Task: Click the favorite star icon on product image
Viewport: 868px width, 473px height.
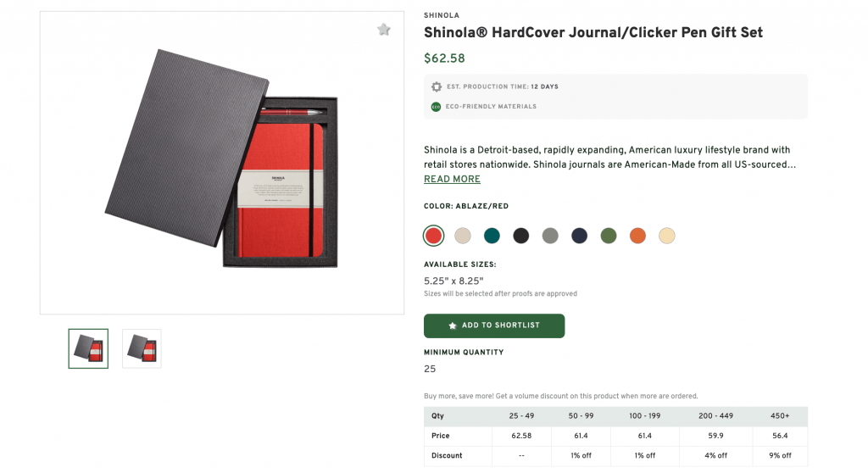Action: 384,30
